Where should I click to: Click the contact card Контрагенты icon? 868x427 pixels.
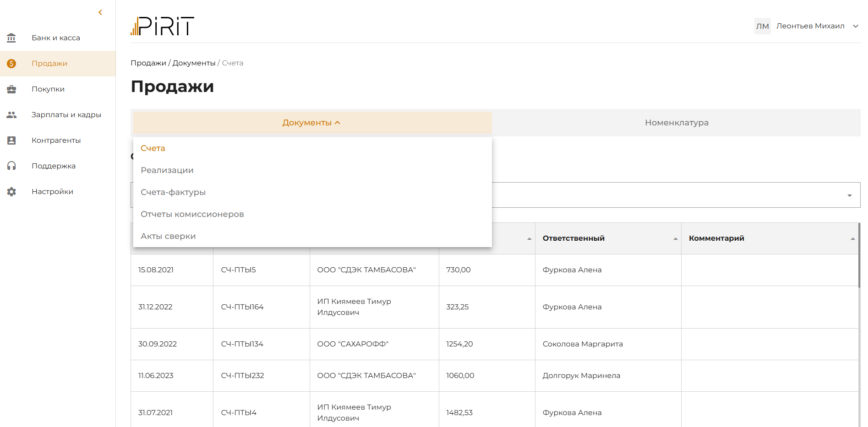click(11, 141)
